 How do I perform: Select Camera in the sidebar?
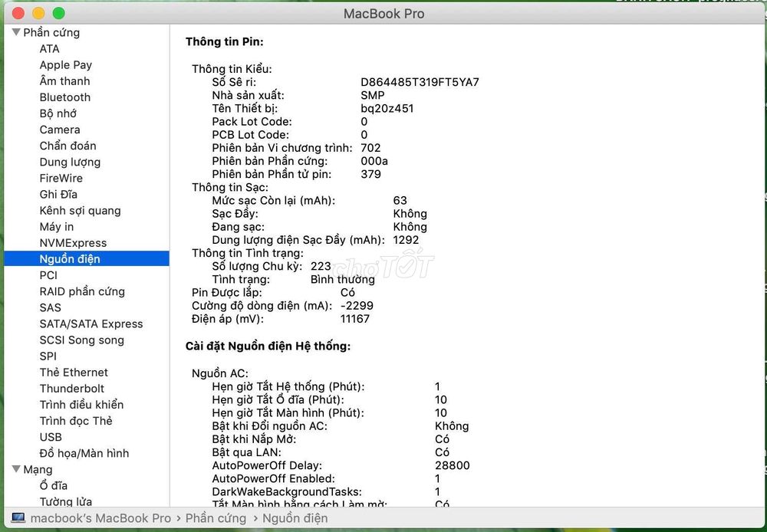coord(60,130)
